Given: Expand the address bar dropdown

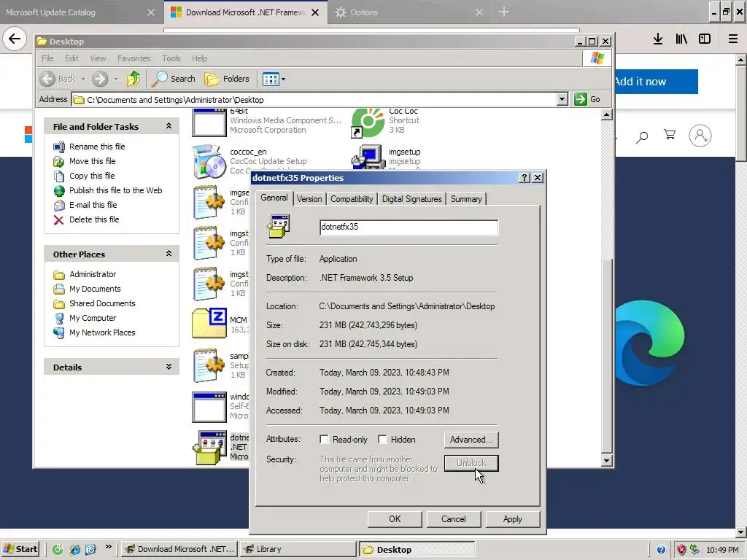Looking at the screenshot, I should click(562, 99).
